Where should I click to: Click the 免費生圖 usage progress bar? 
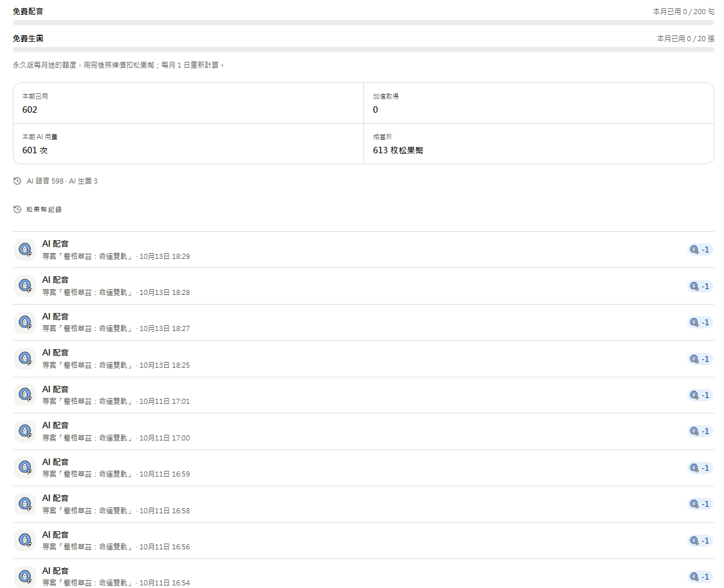363,50
